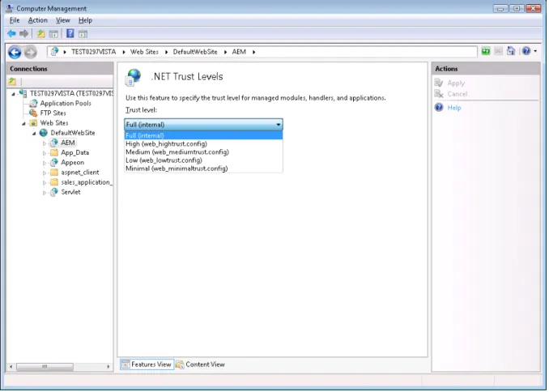549x392 pixels.
Task: Click the IIS round blue Back button
Action: click(x=15, y=52)
